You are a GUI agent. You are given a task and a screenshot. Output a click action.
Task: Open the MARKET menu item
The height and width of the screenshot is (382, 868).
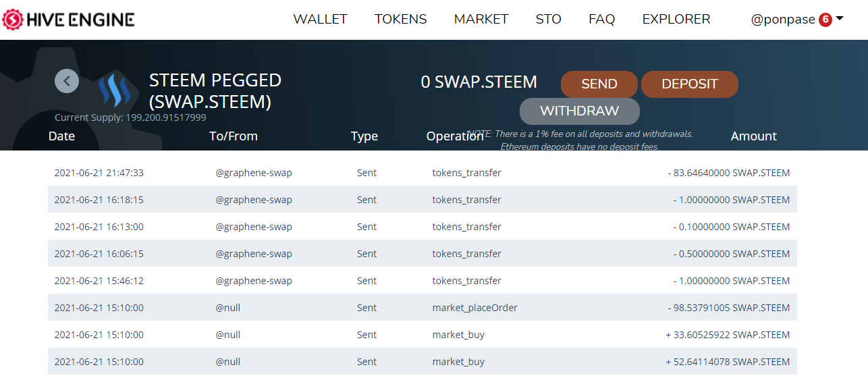click(x=481, y=20)
